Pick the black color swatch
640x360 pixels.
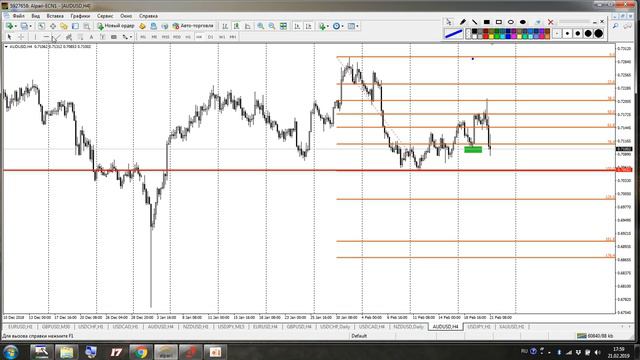click(x=474, y=31)
